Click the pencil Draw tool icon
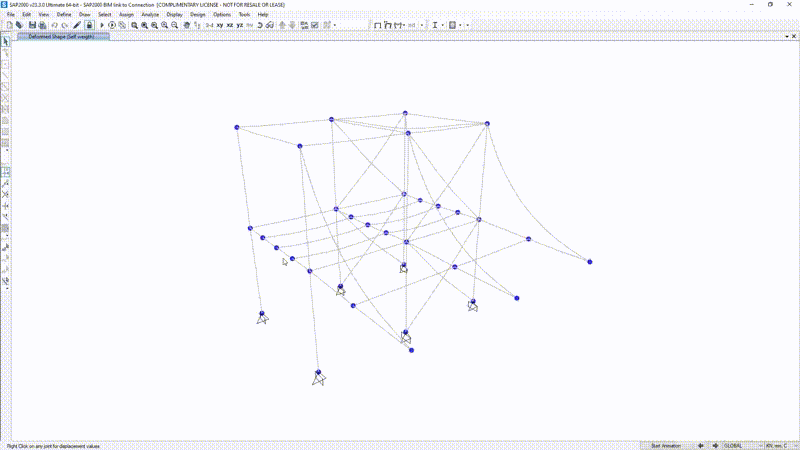Screen dimensions: 800x450 78,25
